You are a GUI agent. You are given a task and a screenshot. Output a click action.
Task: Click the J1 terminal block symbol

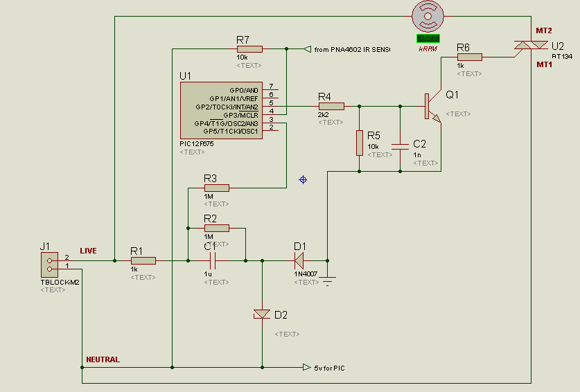click(50, 265)
